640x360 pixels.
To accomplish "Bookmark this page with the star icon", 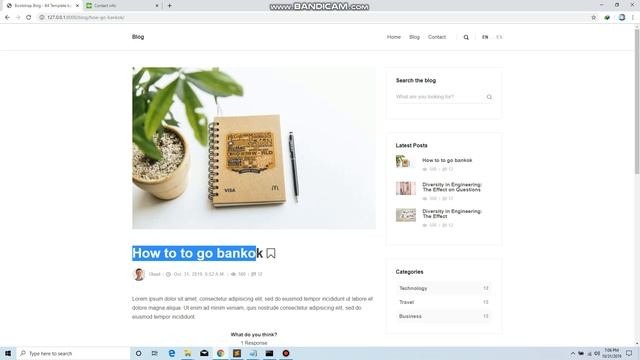I will [593, 18].
